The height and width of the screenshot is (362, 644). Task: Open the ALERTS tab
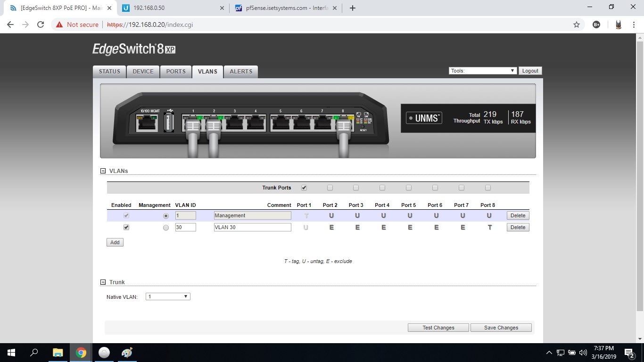pyautogui.click(x=241, y=72)
